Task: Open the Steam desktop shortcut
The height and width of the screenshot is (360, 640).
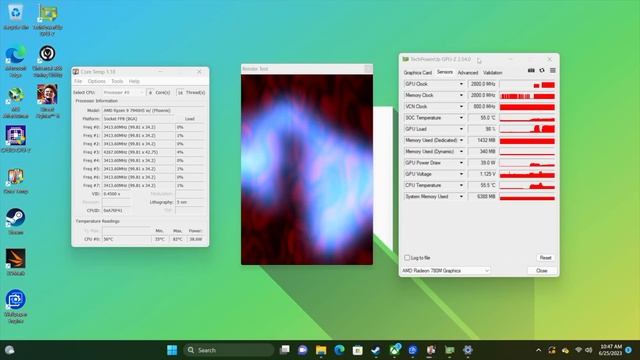Action: [16, 221]
